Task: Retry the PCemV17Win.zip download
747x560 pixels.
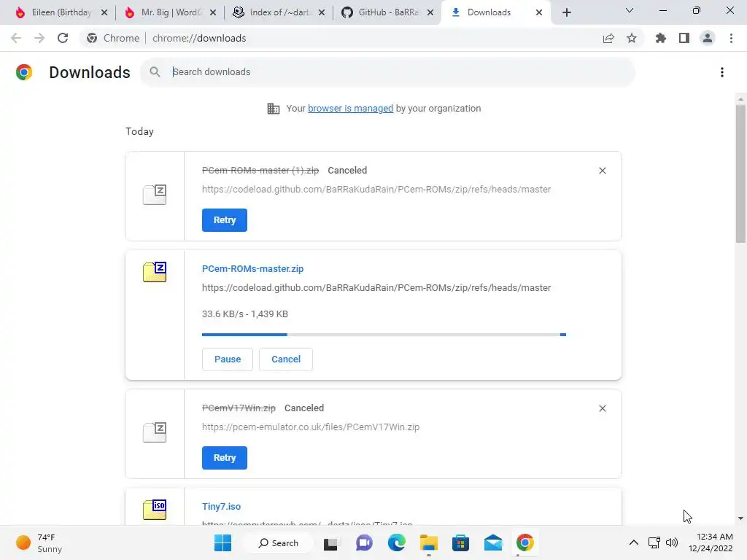Action: 225,458
